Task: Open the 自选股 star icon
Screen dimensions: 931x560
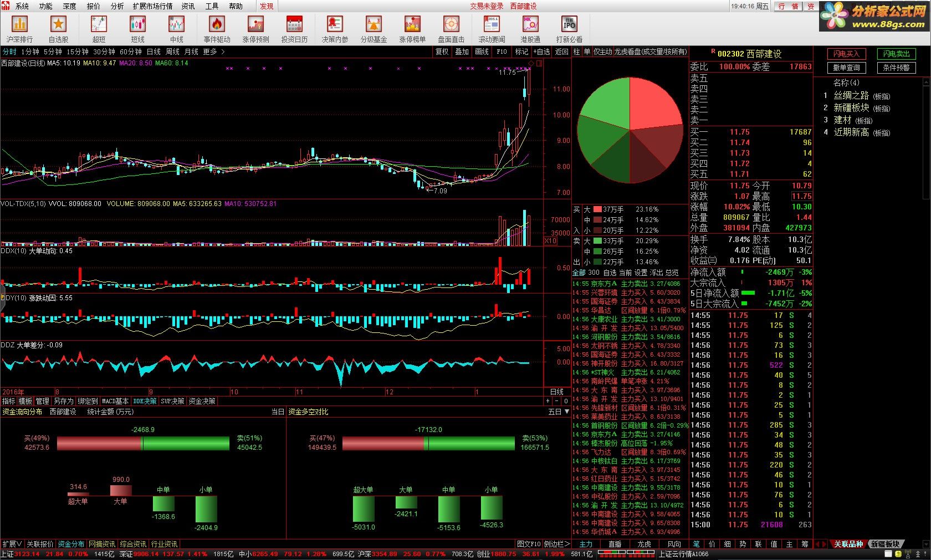Action: (58, 29)
